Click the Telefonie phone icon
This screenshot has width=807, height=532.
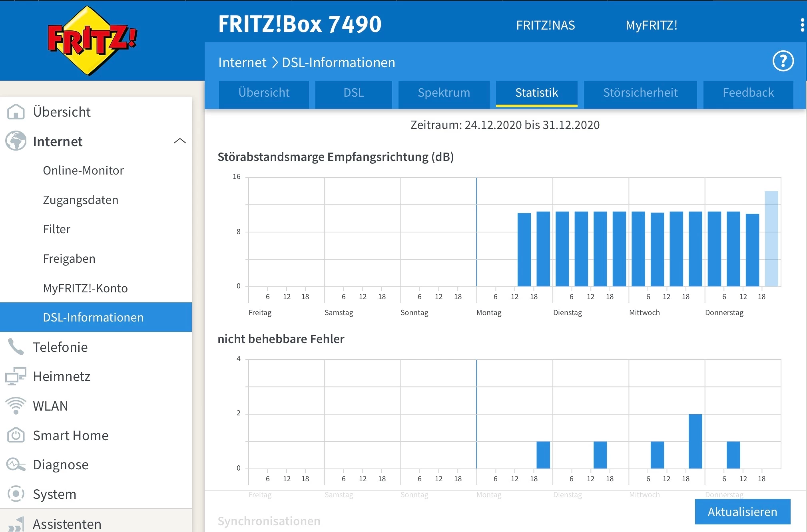(x=16, y=347)
